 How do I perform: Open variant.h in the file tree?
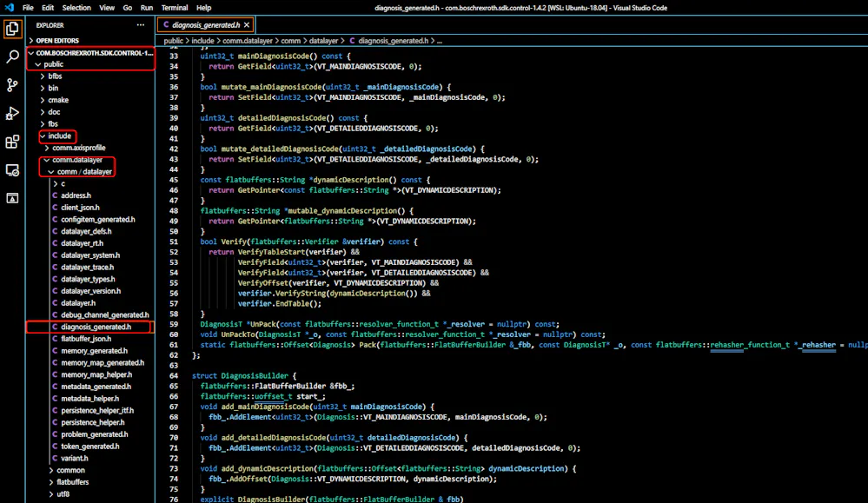[74, 458]
